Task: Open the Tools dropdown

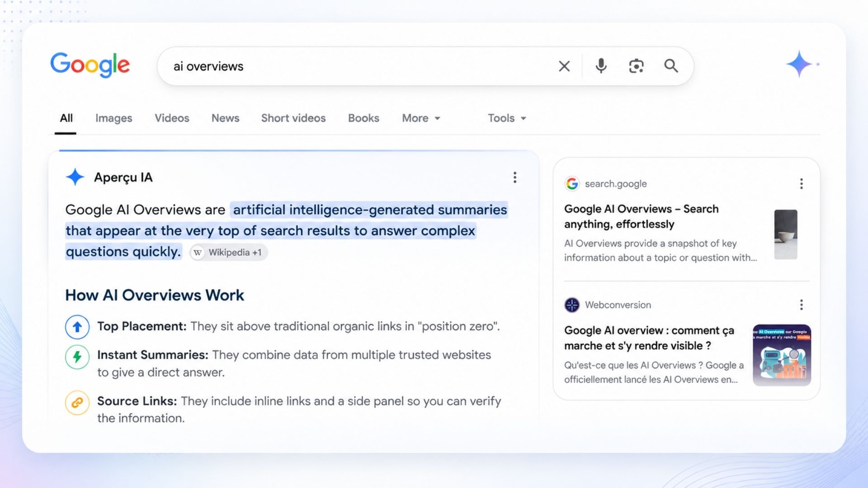Action: tap(507, 118)
